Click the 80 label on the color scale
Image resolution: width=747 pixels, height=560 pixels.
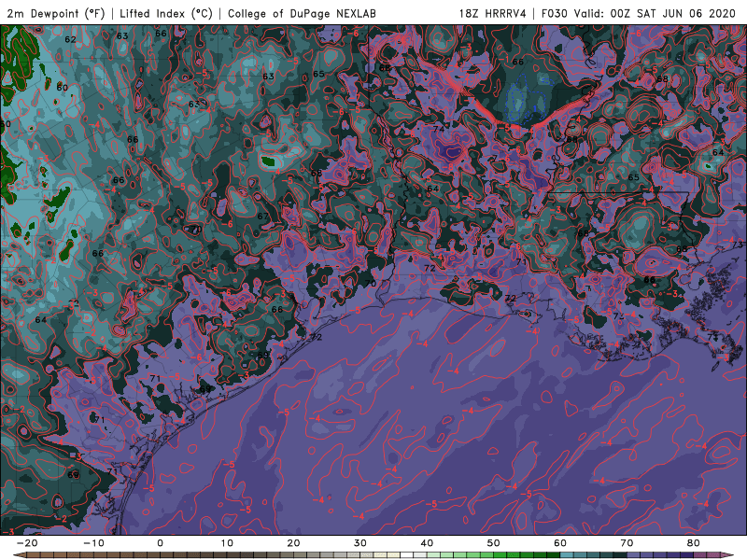pyautogui.click(x=694, y=543)
